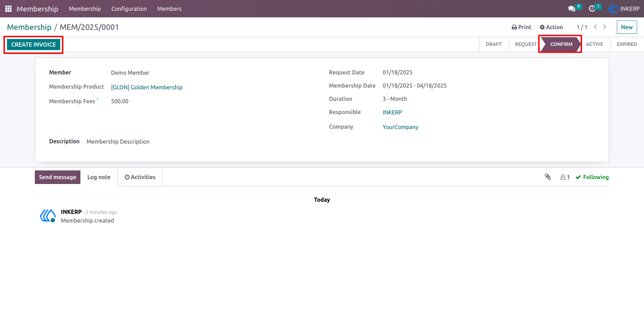Image resolution: width=644 pixels, height=336 pixels.
Task: Open the Configuration menu
Action: click(x=129, y=9)
